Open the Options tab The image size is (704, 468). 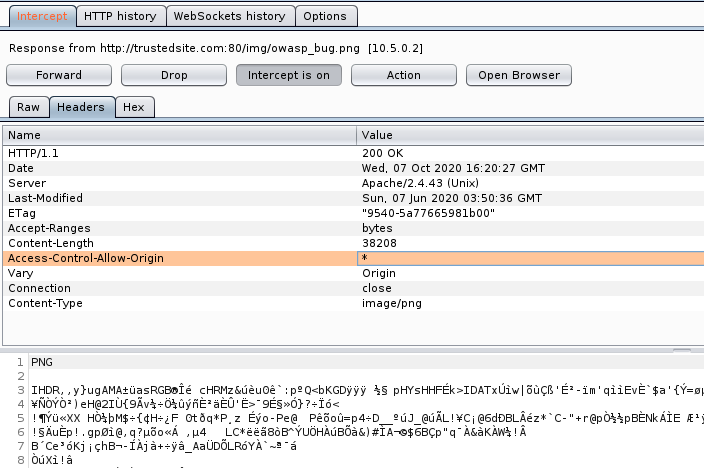pos(325,16)
